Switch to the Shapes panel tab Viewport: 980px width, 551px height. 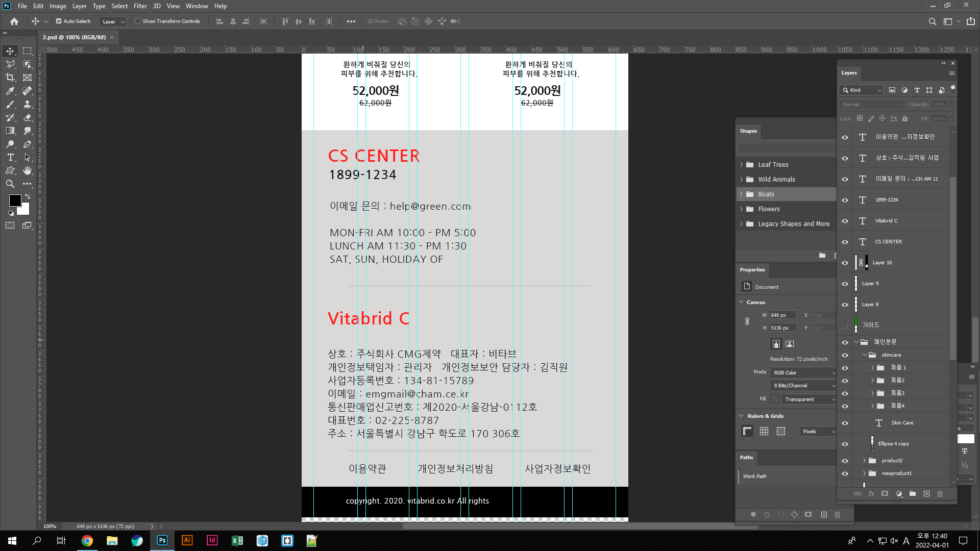click(x=748, y=131)
